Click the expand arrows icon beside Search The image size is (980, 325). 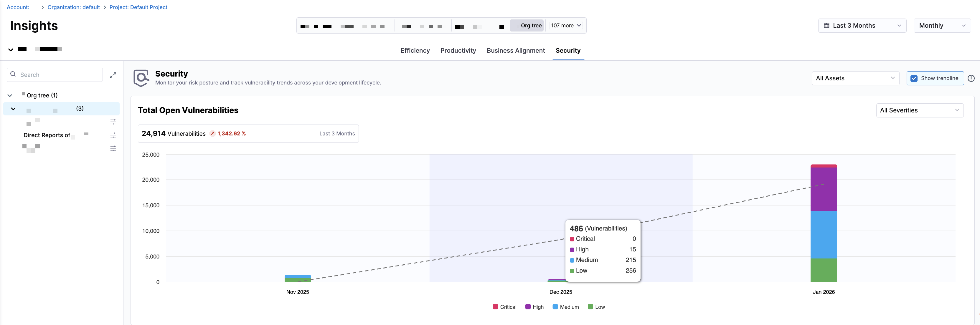(113, 75)
